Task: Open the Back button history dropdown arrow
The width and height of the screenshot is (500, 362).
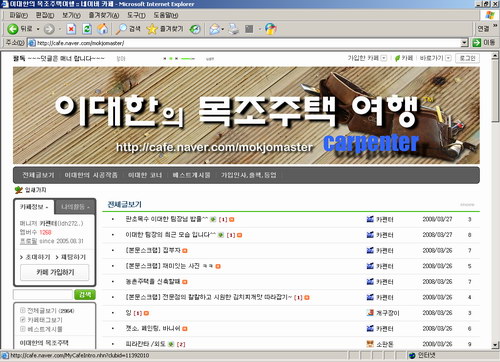Action: tap(38, 29)
